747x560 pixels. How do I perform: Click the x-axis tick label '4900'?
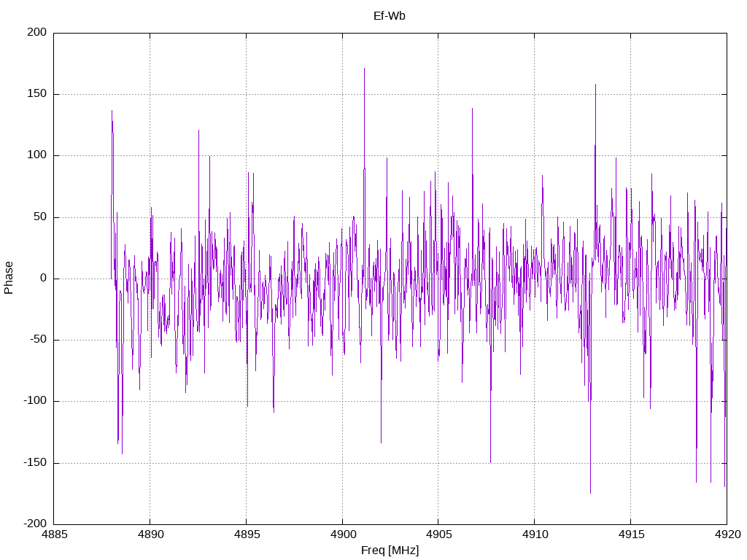(x=343, y=534)
